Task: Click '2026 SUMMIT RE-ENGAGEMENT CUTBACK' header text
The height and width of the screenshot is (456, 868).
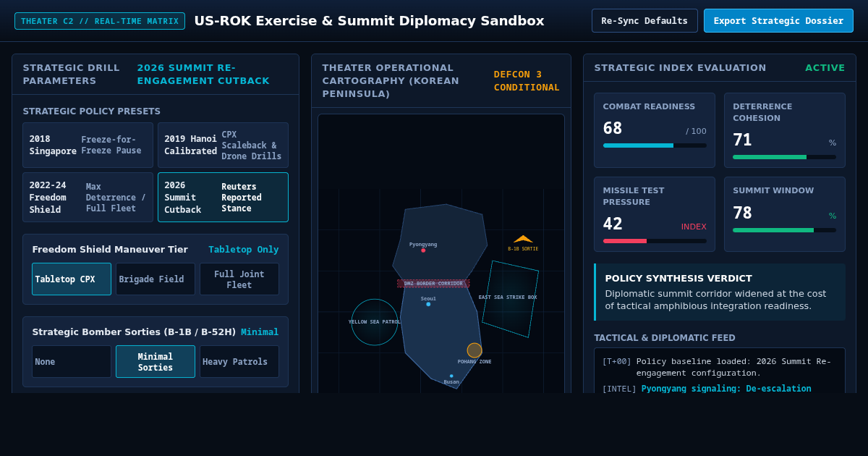Action: pos(203,75)
